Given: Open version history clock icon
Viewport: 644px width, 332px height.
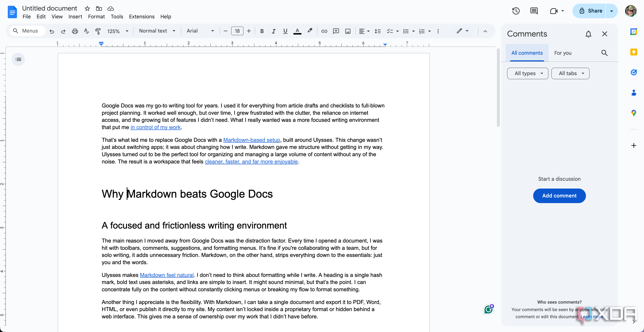Looking at the screenshot, I should point(516,11).
